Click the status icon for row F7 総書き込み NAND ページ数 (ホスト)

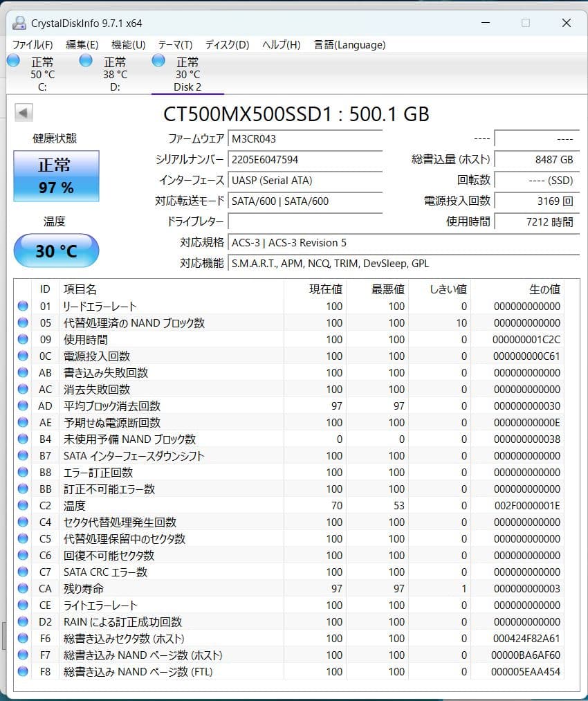23,655
